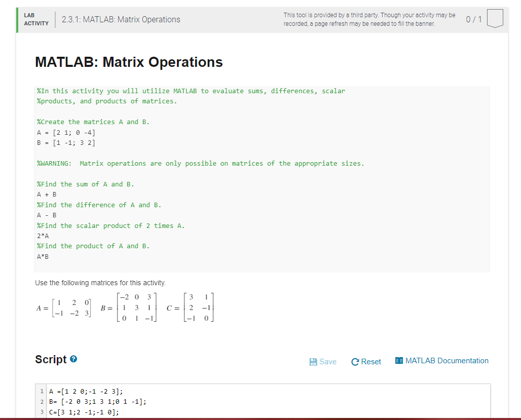Click the third party tool notice text

click(x=369, y=19)
